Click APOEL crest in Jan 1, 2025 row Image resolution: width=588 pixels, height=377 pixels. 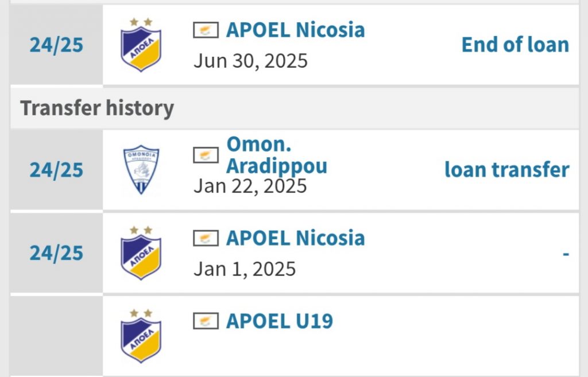coord(141,252)
